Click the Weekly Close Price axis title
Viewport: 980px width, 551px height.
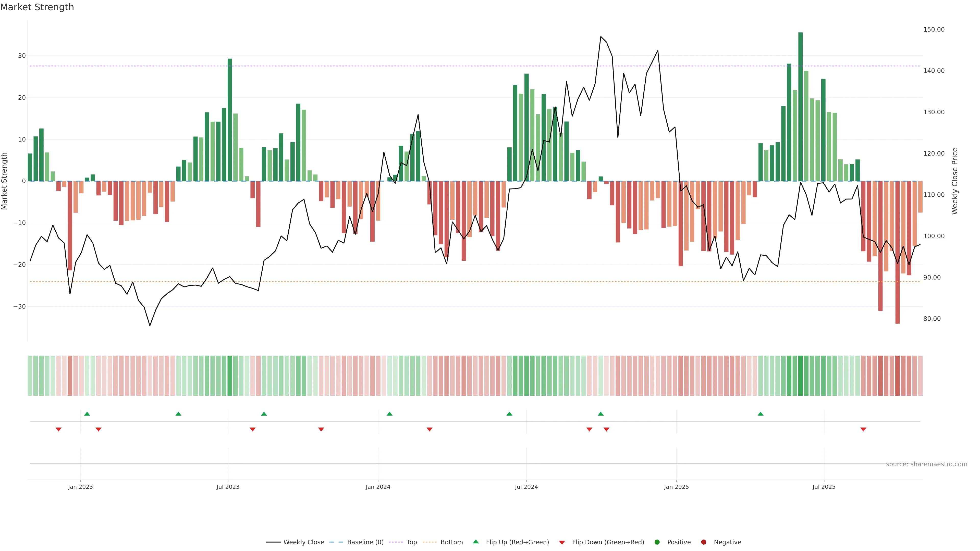click(954, 181)
